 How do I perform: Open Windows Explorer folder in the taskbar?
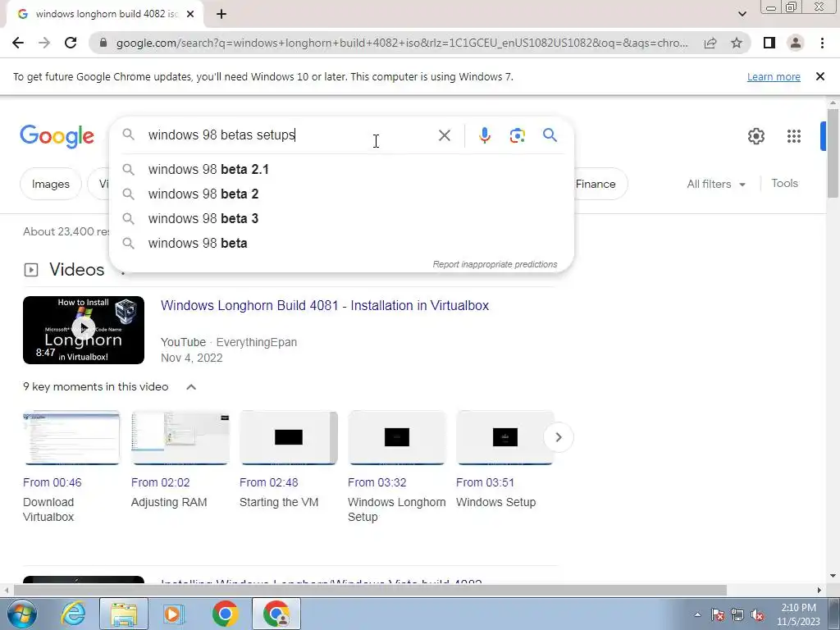pyautogui.click(x=124, y=614)
